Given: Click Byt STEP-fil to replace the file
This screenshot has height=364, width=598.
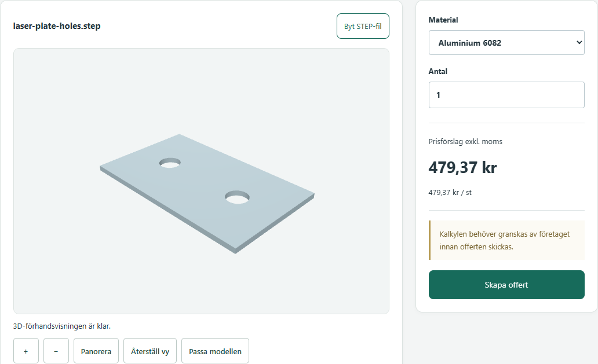Looking at the screenshot, I should [363, 26].
